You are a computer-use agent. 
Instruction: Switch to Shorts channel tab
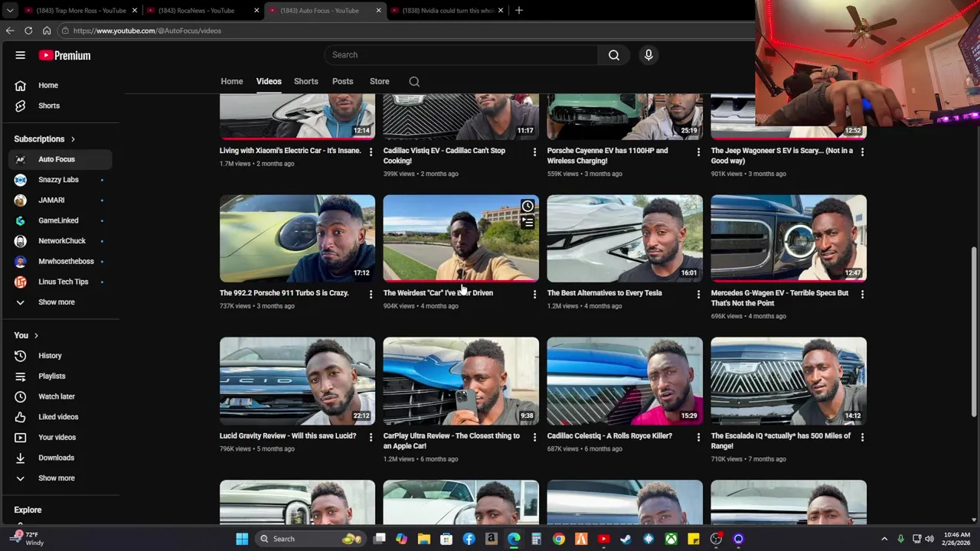305,81
